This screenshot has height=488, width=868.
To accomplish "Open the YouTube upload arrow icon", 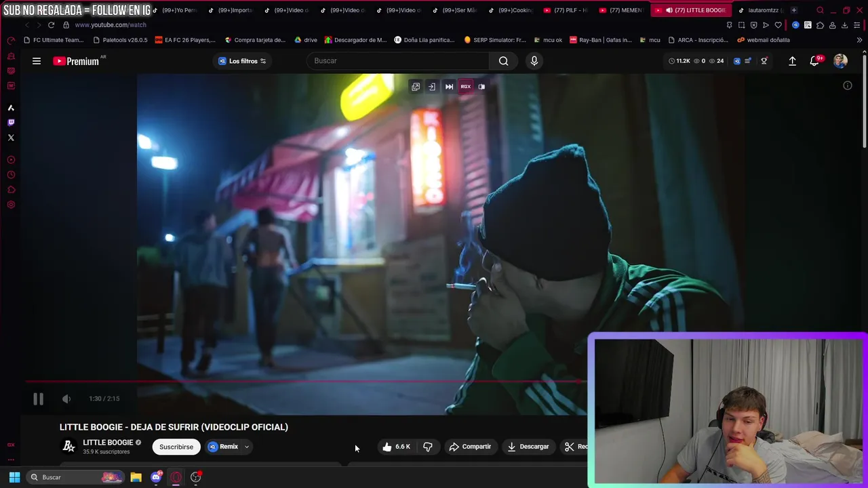I will (x=792, y=61).
